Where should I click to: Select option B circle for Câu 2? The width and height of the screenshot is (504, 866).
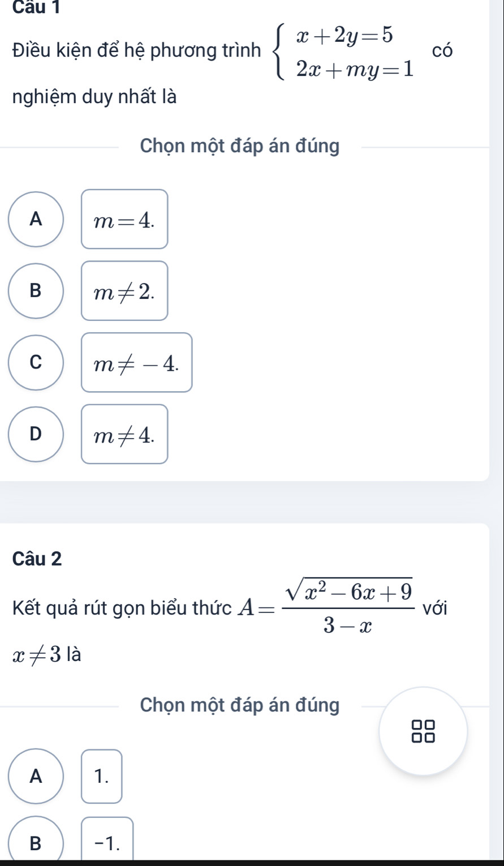pyautogui.click(x=36, y=842)
